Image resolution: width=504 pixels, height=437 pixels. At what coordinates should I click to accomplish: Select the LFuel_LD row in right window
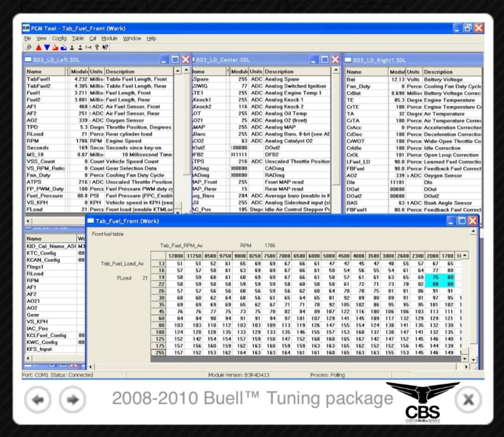click(x=414, y=162)
